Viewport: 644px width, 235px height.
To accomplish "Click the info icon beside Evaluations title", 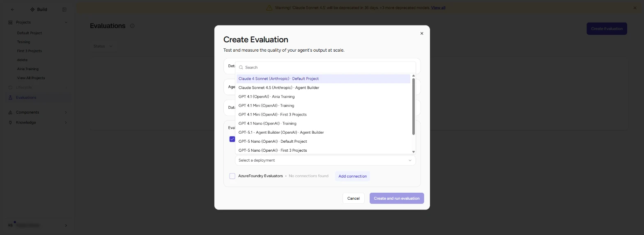I will (132, 26).
